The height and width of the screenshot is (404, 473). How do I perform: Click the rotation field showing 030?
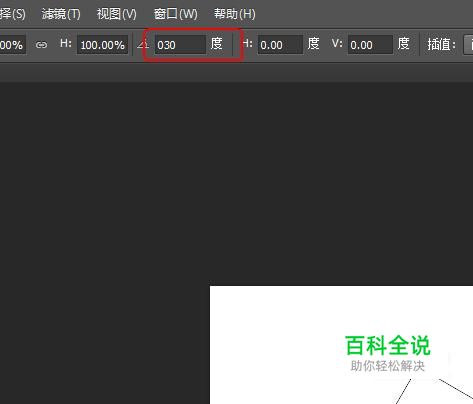tap(180, 45)
